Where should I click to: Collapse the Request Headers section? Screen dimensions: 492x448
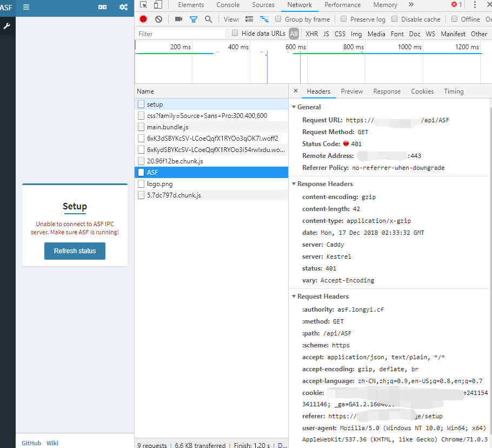coord(294,296)
